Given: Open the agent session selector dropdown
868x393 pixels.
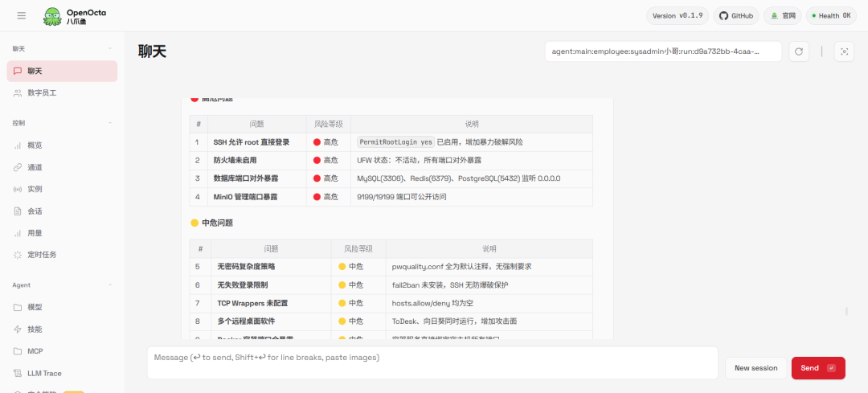Looking at the screenshot, I should click(663, 51).
